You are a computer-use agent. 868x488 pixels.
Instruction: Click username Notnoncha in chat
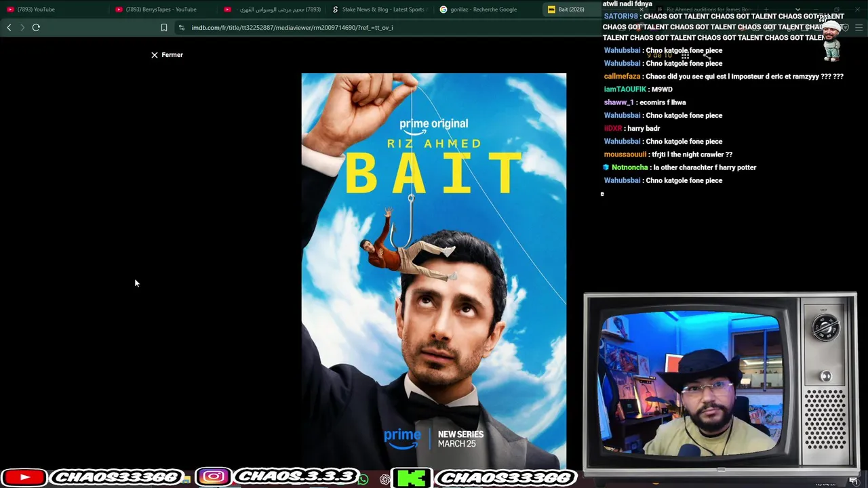[629, 167]
